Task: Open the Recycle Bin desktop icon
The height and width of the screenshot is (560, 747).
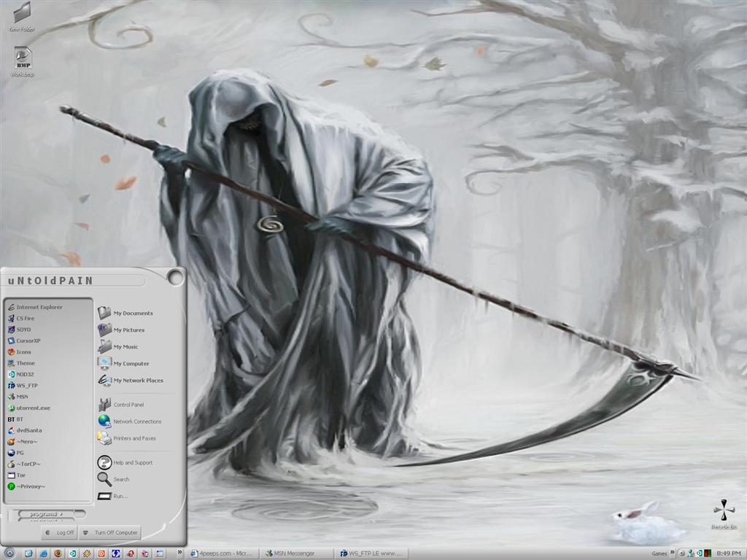Action: click(724, 513)
